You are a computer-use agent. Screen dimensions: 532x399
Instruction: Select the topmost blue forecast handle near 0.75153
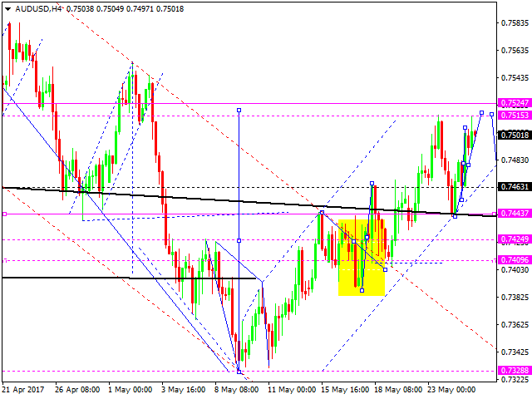pos(481,112)
